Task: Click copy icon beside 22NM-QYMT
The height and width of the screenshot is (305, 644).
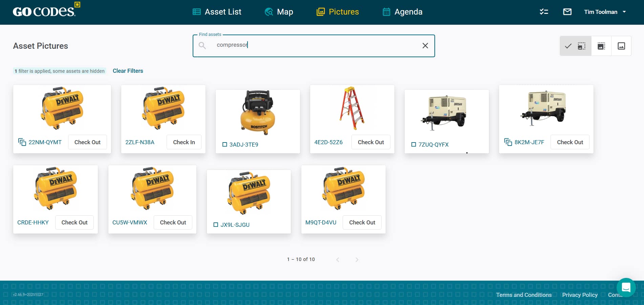Action: [x=22, y=142]
